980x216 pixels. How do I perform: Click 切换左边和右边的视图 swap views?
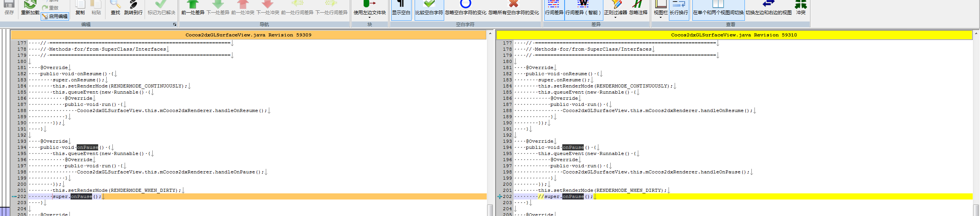pos(769,8)
